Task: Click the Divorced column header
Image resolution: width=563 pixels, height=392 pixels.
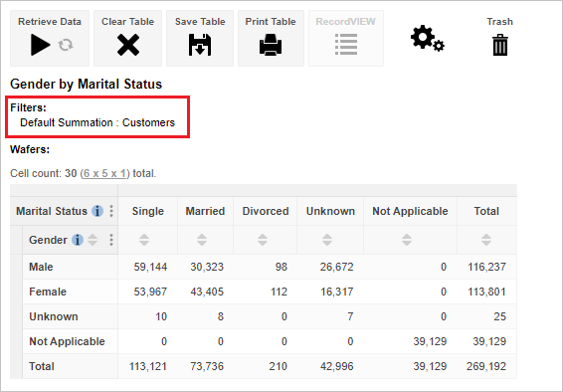Action: (x=266, y=211)
